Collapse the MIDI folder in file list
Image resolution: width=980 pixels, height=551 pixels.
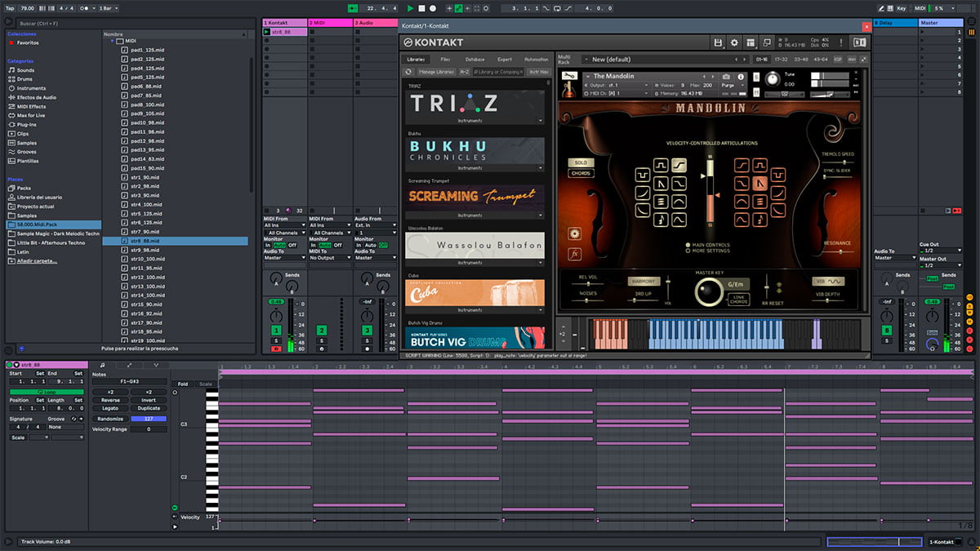point(110,40)
